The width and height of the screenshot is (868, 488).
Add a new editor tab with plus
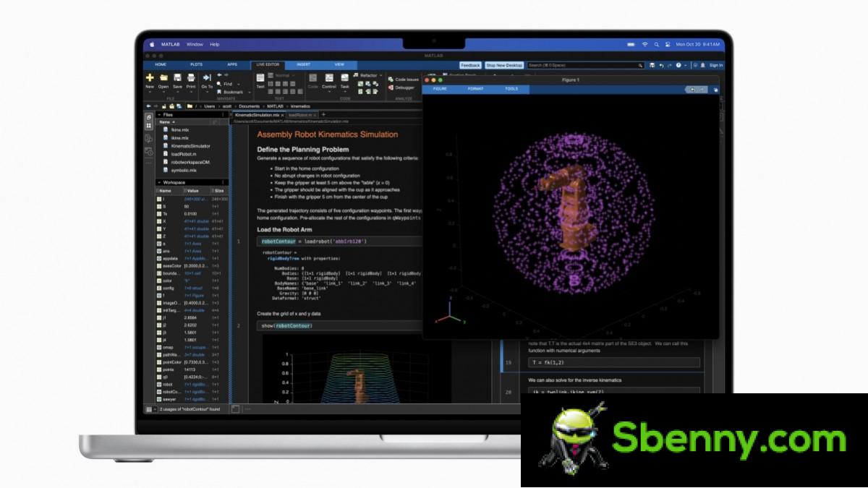tap(323, 114)
